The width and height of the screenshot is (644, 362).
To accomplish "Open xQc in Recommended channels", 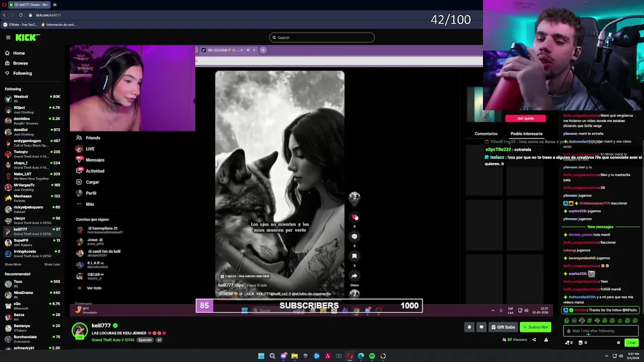I will click(x=32, y=306).
